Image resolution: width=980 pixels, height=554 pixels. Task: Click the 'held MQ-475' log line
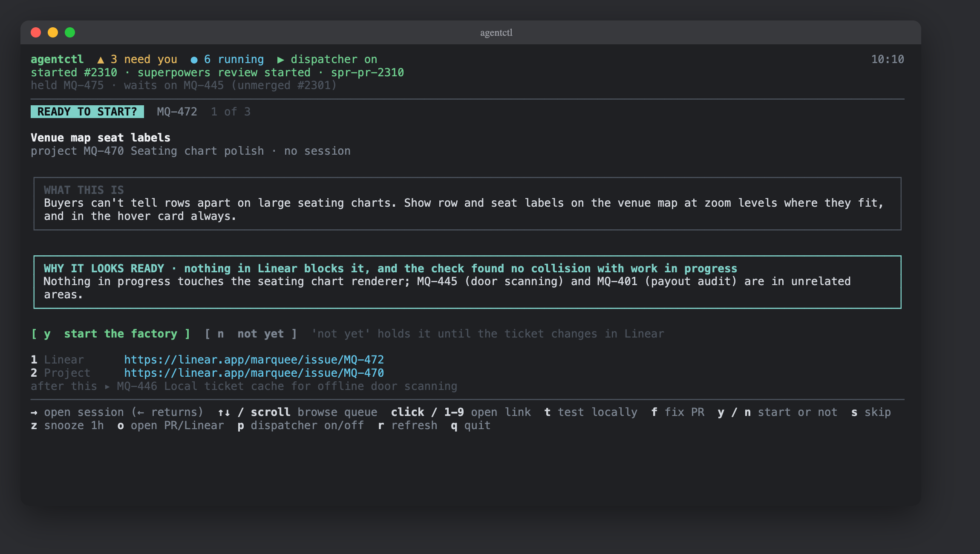(184, 85)
